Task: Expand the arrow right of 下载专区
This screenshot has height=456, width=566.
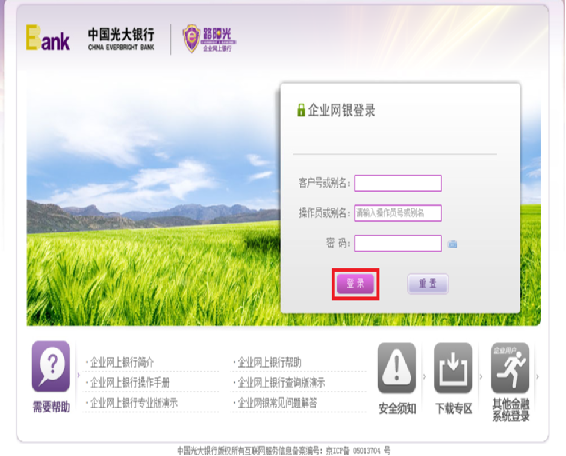Action: tap(481, 377)
